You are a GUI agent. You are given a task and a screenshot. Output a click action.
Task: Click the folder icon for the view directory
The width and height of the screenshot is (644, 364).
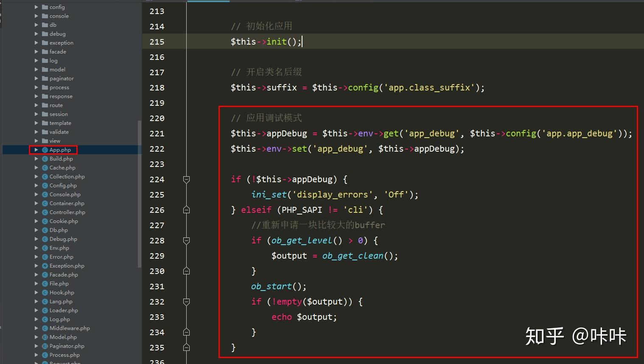click(x=44, y=141)
